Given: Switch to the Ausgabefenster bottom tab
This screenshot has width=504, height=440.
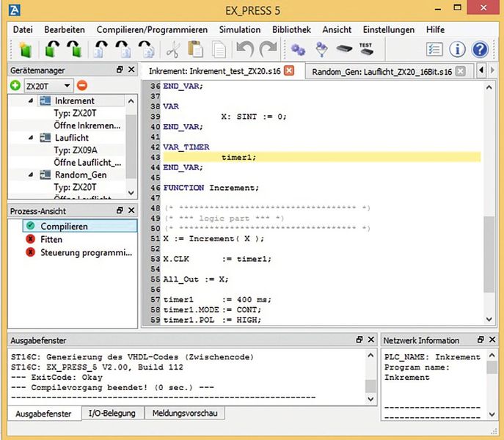Looking at the screenshot, I should click(x=43, y=414).
